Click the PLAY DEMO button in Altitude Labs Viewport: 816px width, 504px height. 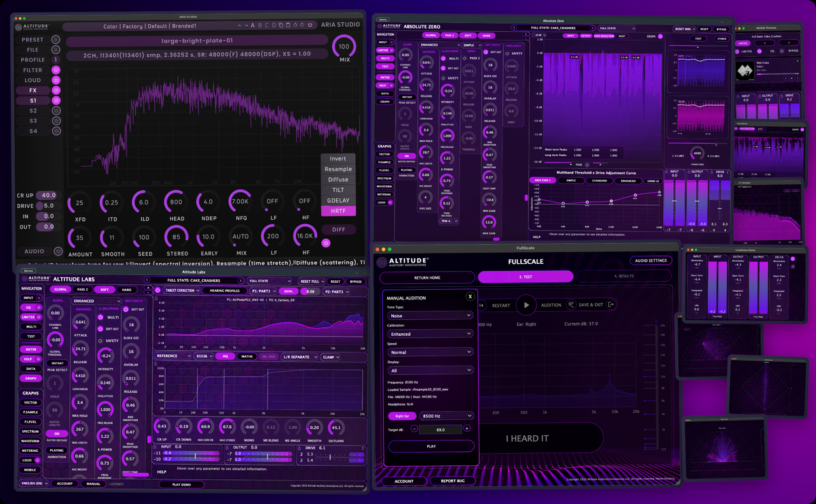[x=181, y=484]
